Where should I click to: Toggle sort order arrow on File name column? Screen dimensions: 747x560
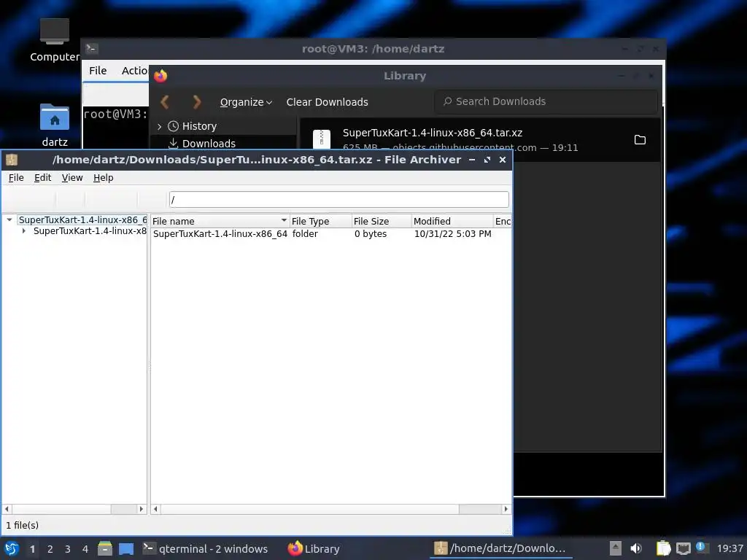pyautogui.click(x=284, y=220)
